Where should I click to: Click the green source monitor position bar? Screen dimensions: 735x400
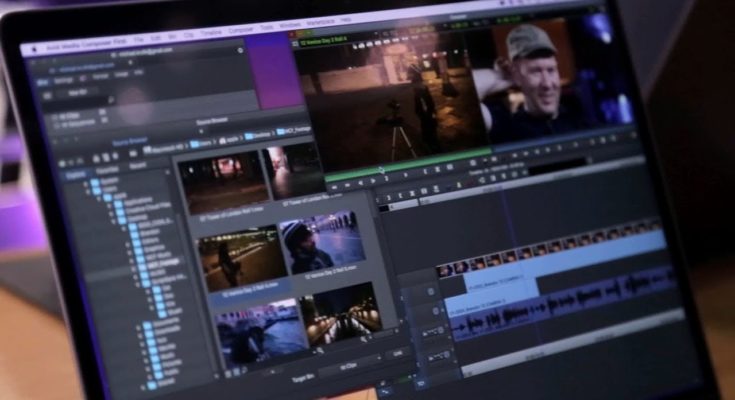coord(407,165)
